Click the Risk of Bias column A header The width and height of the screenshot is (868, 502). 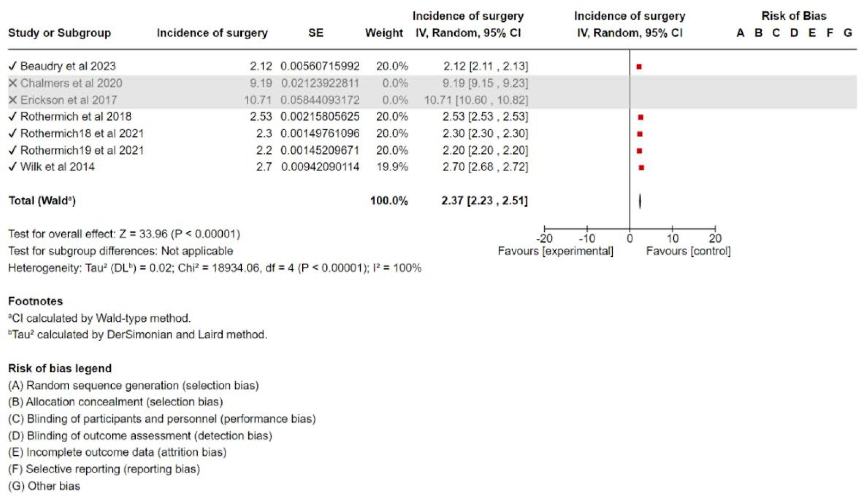pyautogui.click(x=740, y=33)
